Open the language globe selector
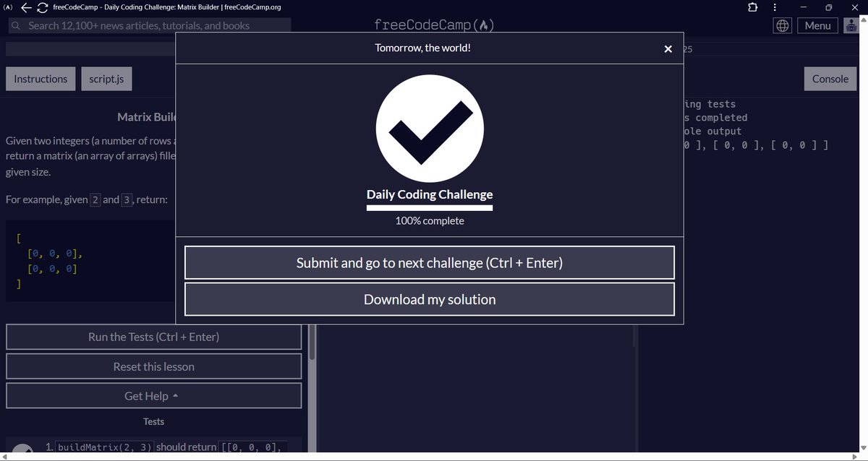 tap(783, 25)
